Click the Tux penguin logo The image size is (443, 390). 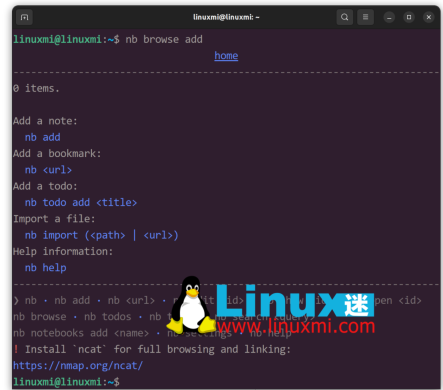tap(191, 305)
